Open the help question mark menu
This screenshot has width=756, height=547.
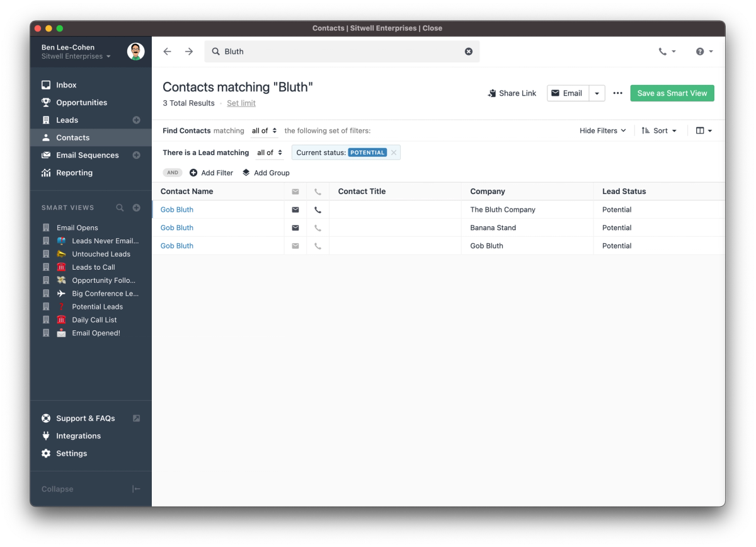pos(704,52)
